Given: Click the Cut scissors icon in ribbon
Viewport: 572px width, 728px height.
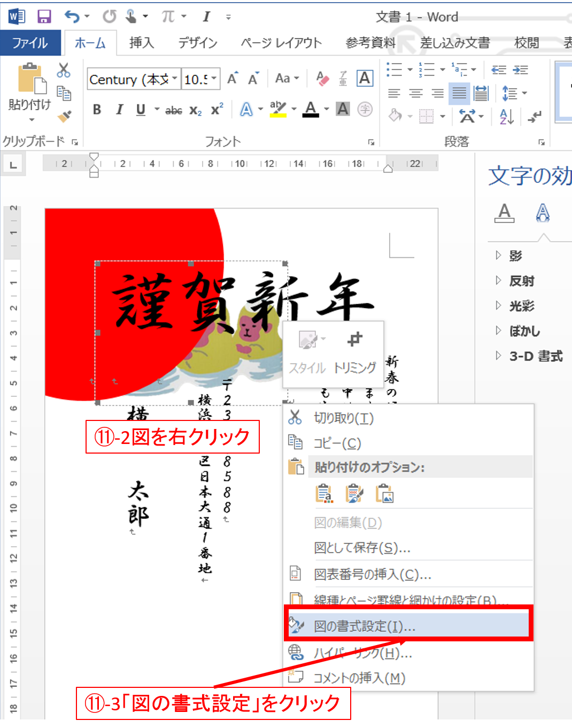Looking at the screenshot, I should [x=64, y=70].
